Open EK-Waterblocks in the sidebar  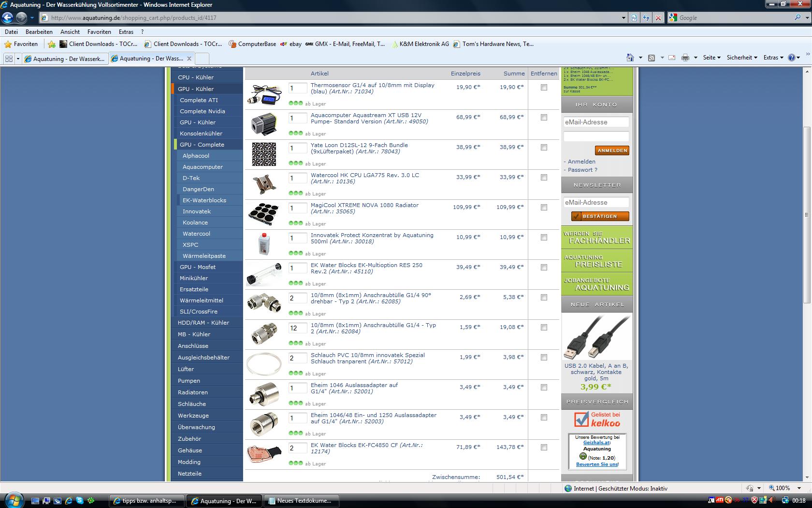coord(204,200)
